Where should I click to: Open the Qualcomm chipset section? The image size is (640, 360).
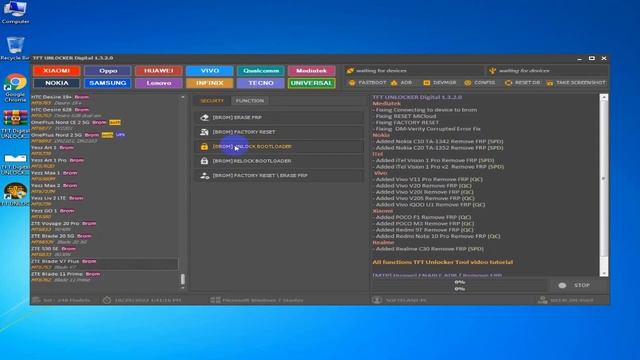point(261,71)
